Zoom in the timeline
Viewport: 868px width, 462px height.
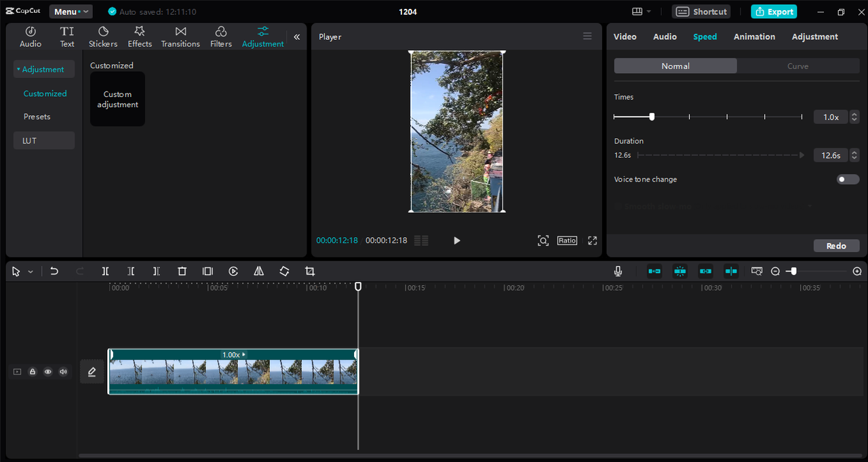[x=857, y=271]
